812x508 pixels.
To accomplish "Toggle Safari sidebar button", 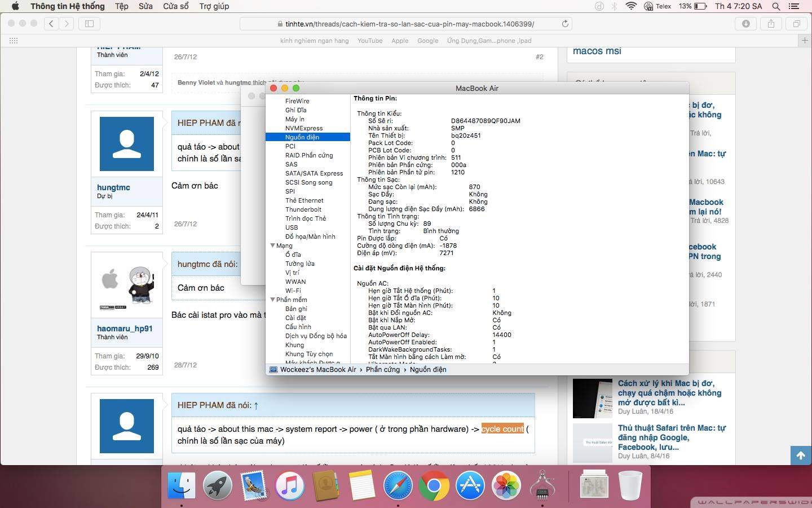I will pos(89,24).
